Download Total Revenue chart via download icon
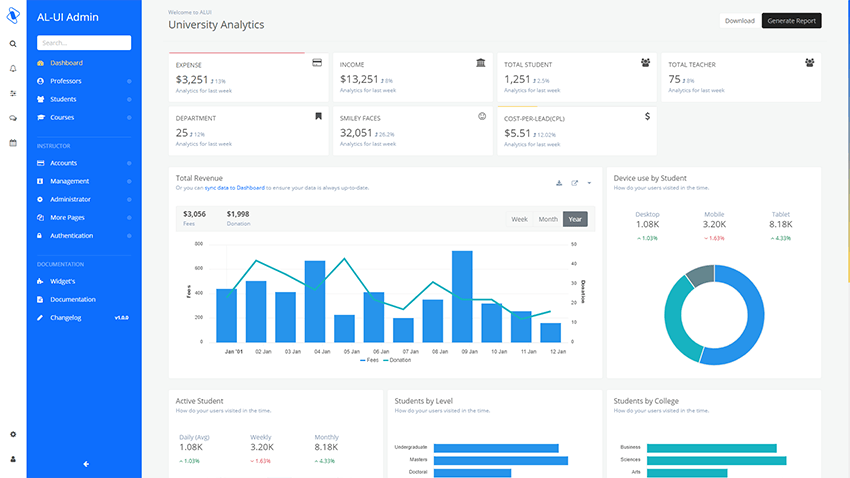 click(559, 183)
